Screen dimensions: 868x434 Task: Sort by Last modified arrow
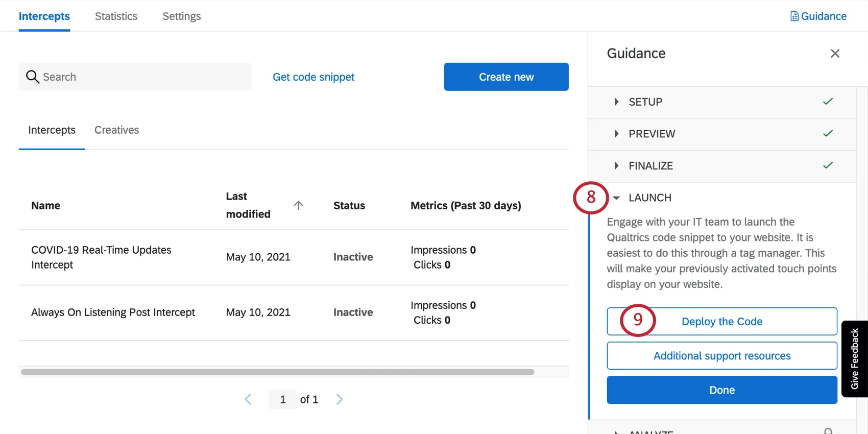(x=299, y=205)
